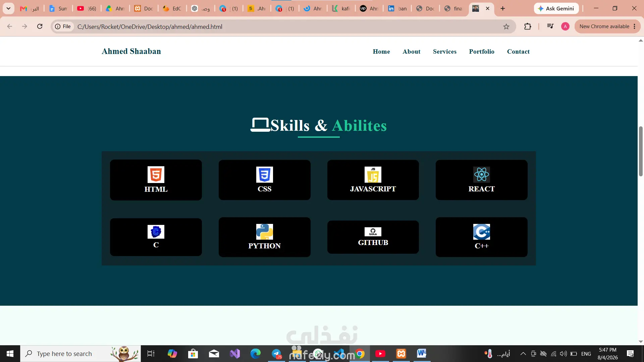Open the taskbar clock and date
The height and width of the screenshot is (362, 644).
point(607,354)
